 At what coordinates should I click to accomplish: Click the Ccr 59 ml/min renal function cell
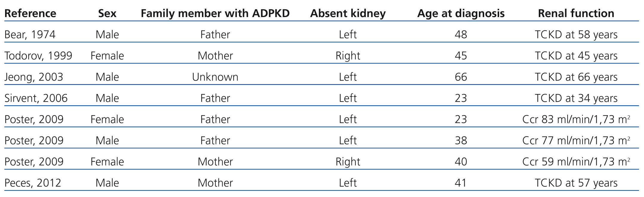coord(576,162)
